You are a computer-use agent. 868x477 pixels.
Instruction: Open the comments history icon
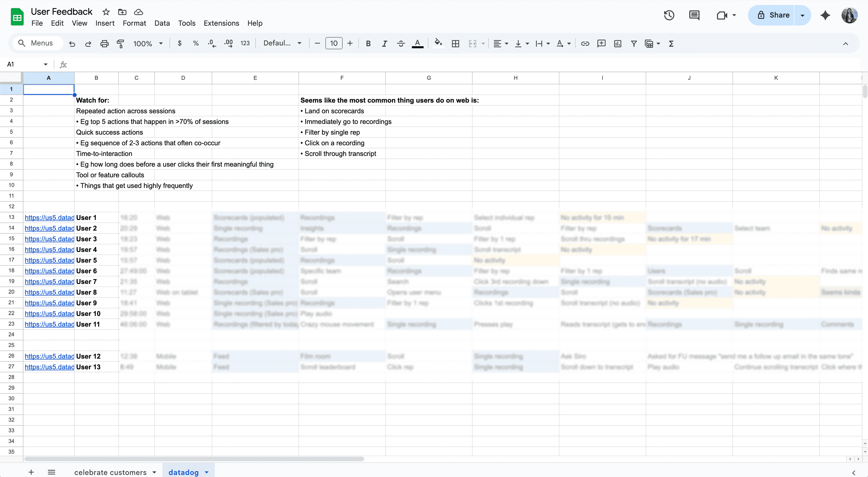[694, 15]
